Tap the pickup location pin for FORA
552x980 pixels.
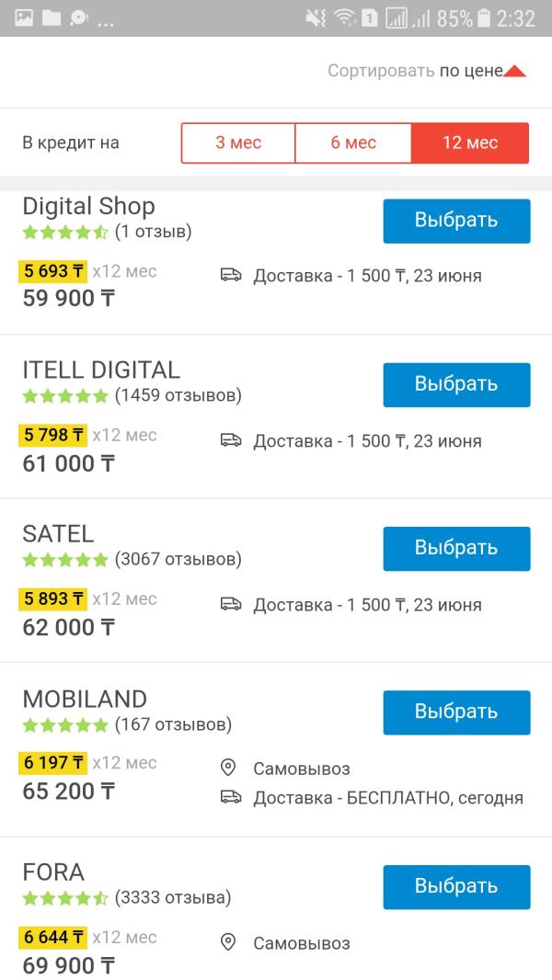point(229,942)
